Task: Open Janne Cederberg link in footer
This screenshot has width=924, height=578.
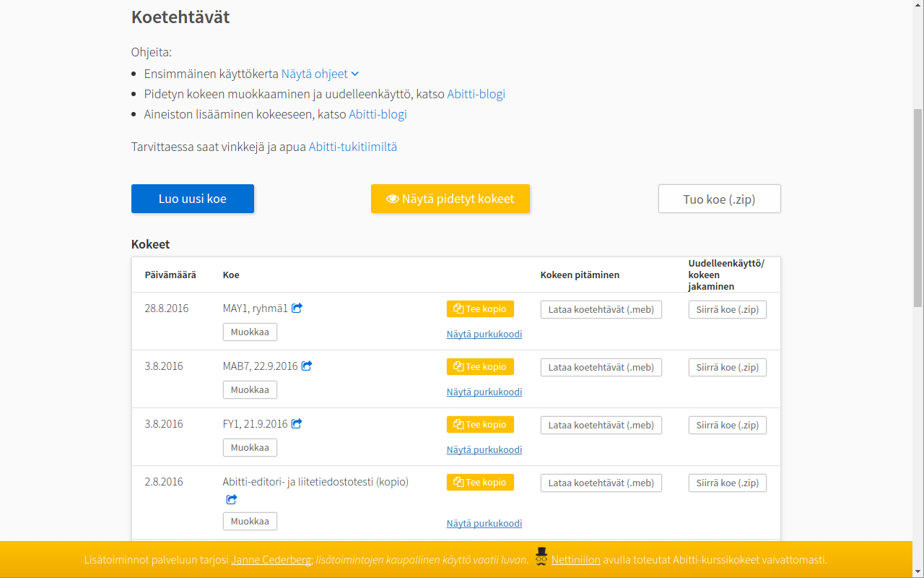Action: pos(271,560)
